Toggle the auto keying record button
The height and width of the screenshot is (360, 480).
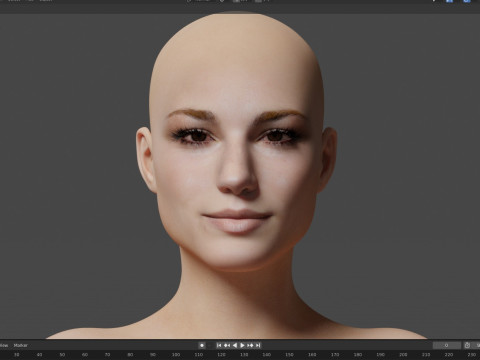202,345
